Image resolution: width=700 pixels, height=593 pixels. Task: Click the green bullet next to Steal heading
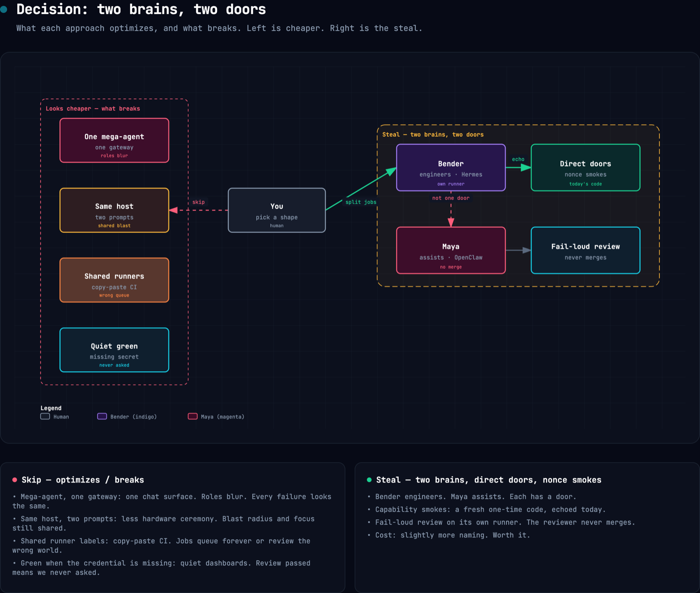tap(369, 480)
